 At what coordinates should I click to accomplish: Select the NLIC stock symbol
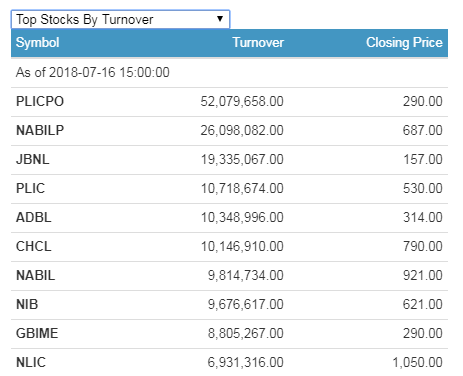(31, 362)
